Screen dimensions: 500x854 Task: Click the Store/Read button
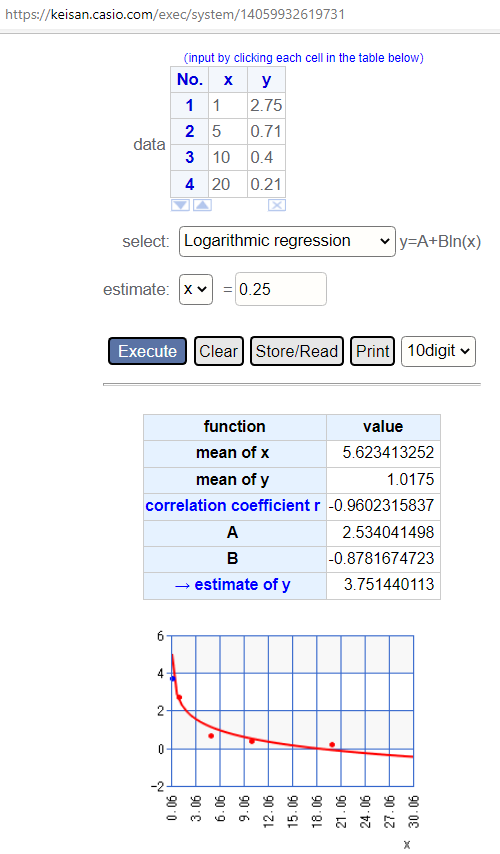click(297, 351)
